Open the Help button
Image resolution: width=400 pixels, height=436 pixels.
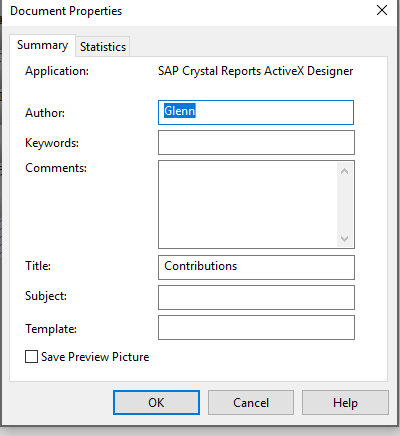[345, 402]
